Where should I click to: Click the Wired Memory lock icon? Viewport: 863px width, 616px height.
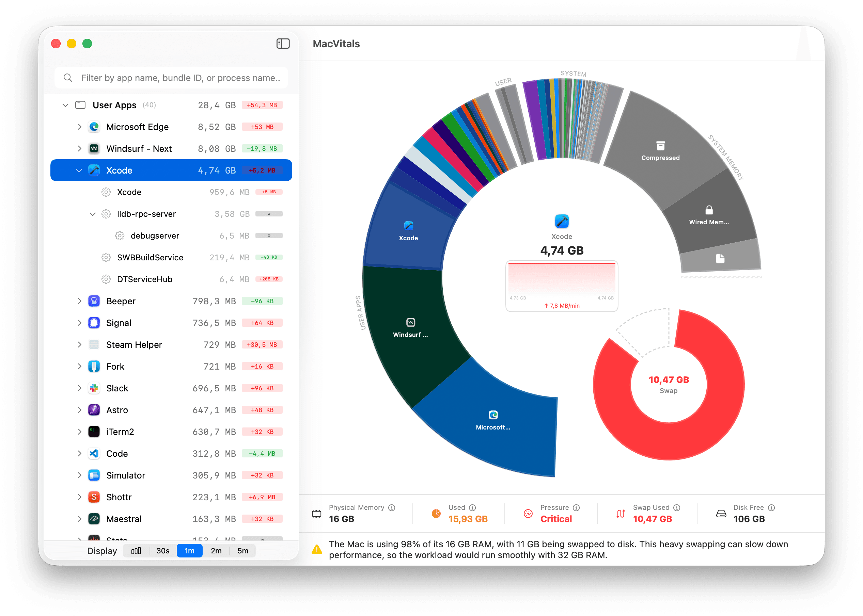[x=709, y=210]
